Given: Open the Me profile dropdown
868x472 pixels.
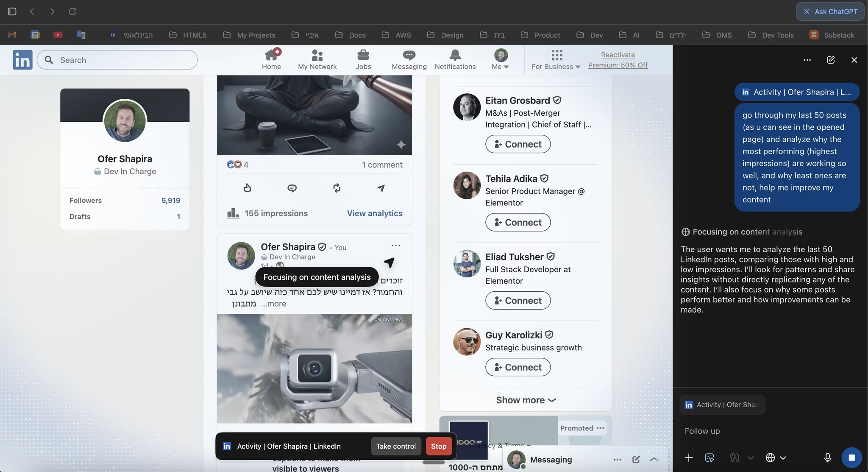Looking at the screenshot, I should [501, 59].
